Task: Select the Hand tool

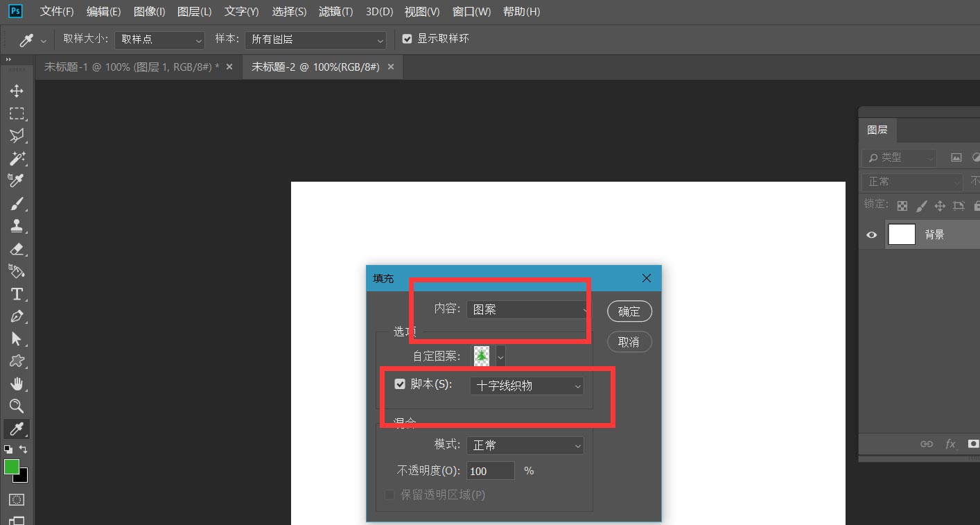Action: click(17, 384)
